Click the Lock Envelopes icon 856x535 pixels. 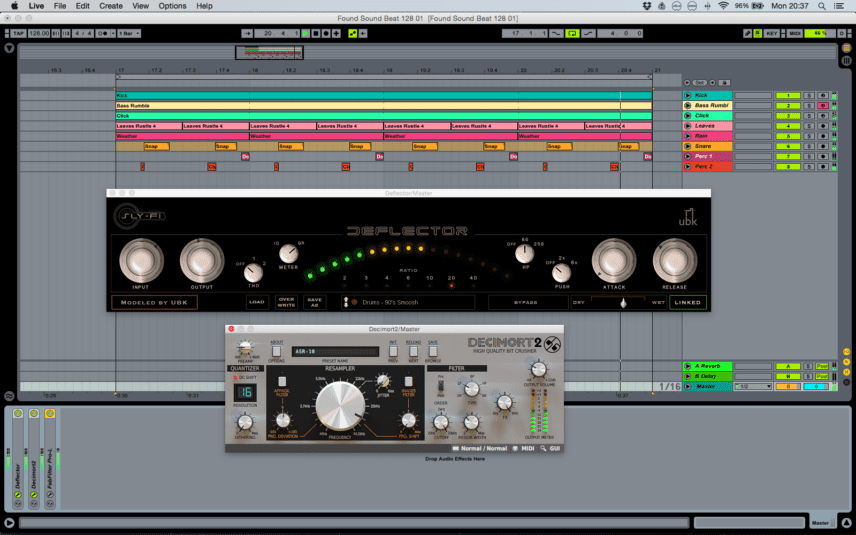[724, 82]
